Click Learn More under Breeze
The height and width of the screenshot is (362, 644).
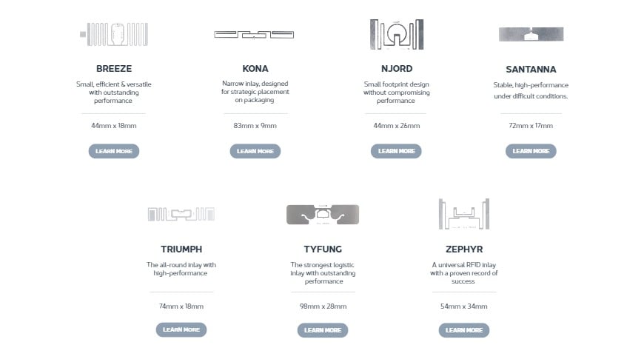(x=114, y=151)
